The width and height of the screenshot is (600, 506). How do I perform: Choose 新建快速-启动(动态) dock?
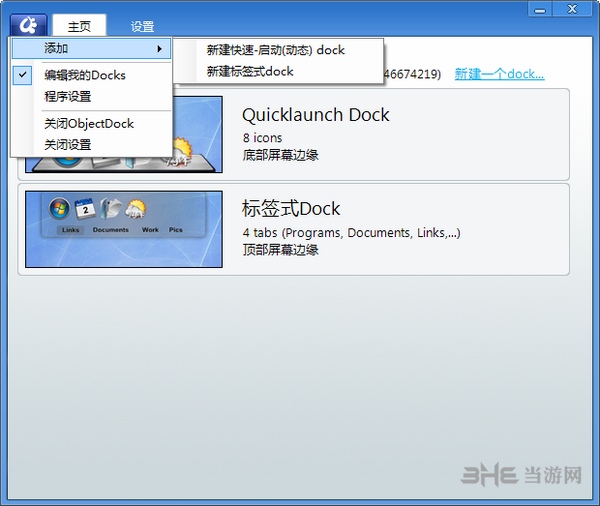(276, 50)
